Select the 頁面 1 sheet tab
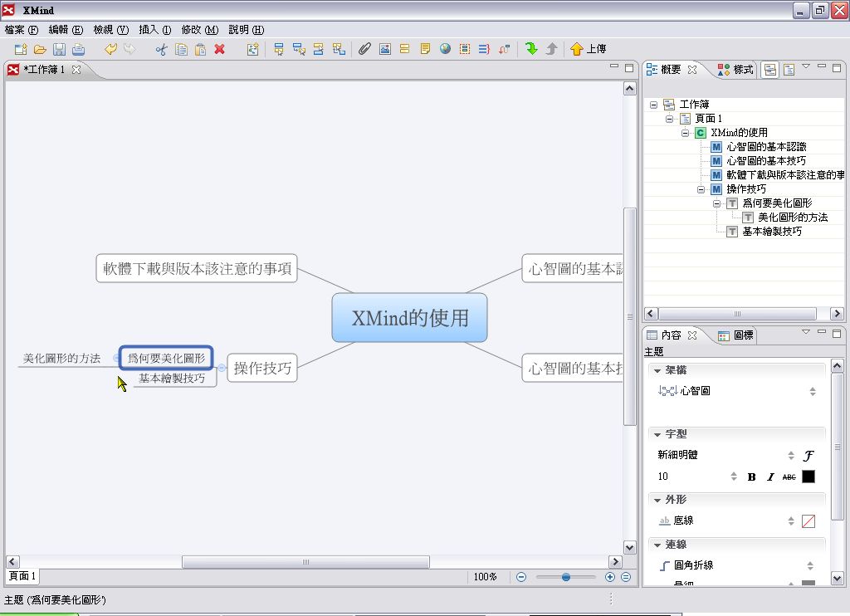 pos(22,576)
